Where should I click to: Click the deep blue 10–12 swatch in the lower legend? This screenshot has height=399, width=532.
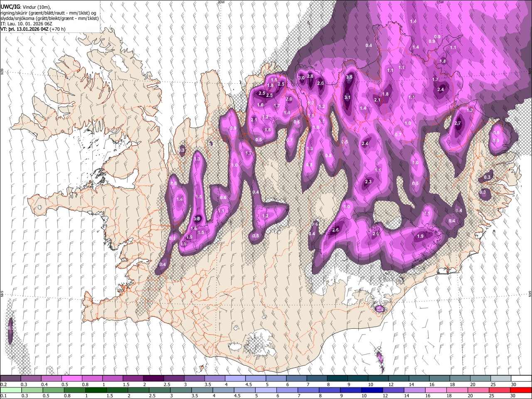point(372,390)
